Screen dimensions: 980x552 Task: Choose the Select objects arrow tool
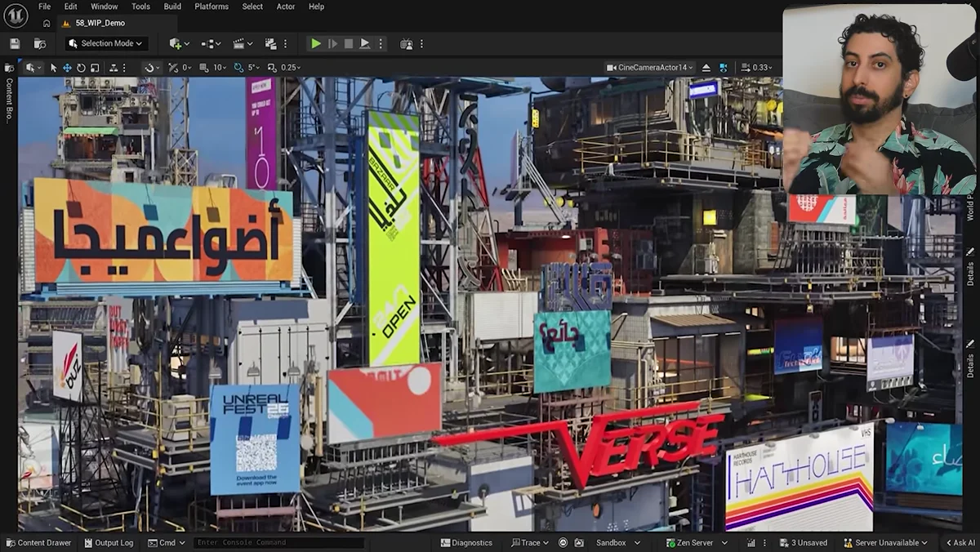54,67
